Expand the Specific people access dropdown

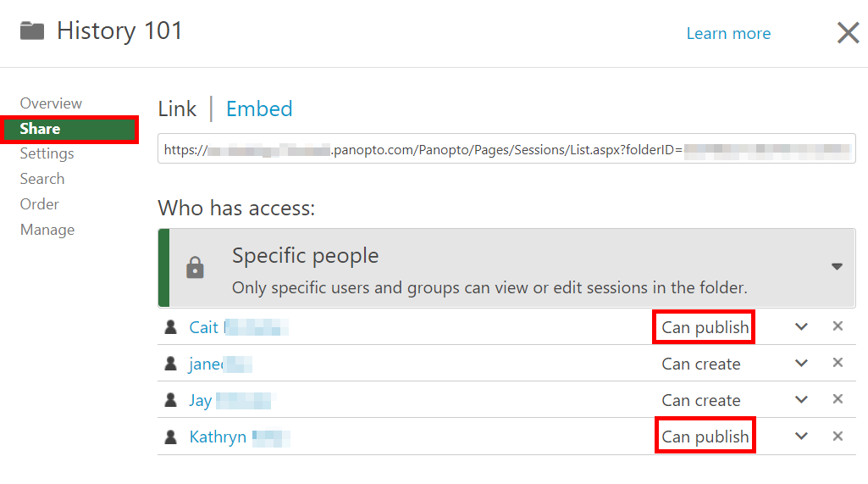[837, 266]
